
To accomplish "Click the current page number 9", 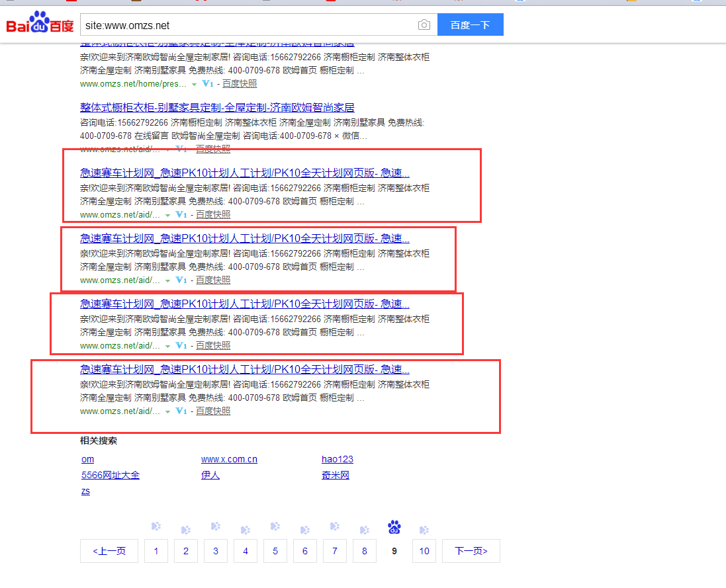I will 394,551.
